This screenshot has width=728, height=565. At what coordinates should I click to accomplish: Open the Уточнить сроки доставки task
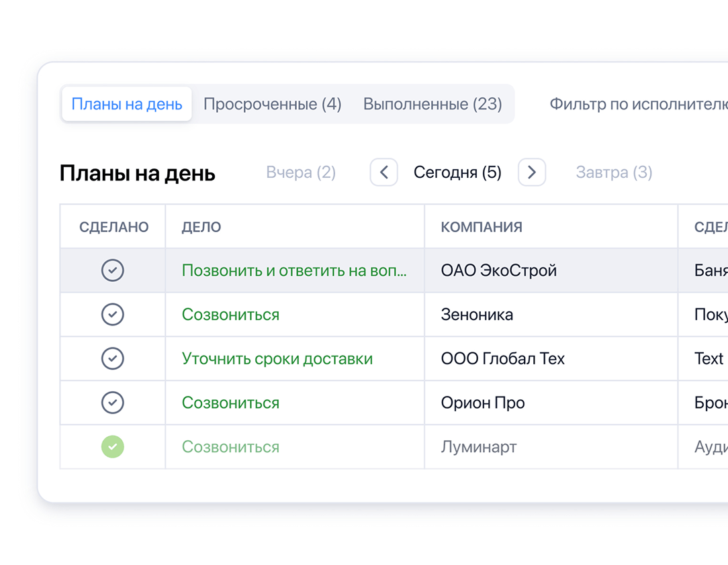tap(277, 358)
